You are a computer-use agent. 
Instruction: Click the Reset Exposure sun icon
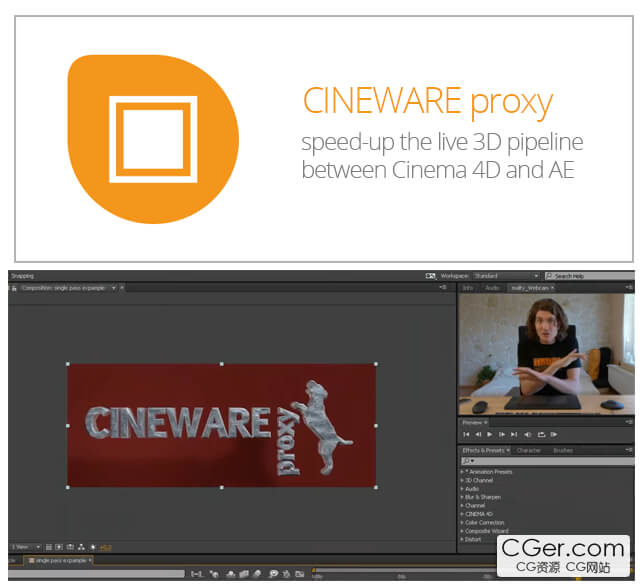(93, 547)
